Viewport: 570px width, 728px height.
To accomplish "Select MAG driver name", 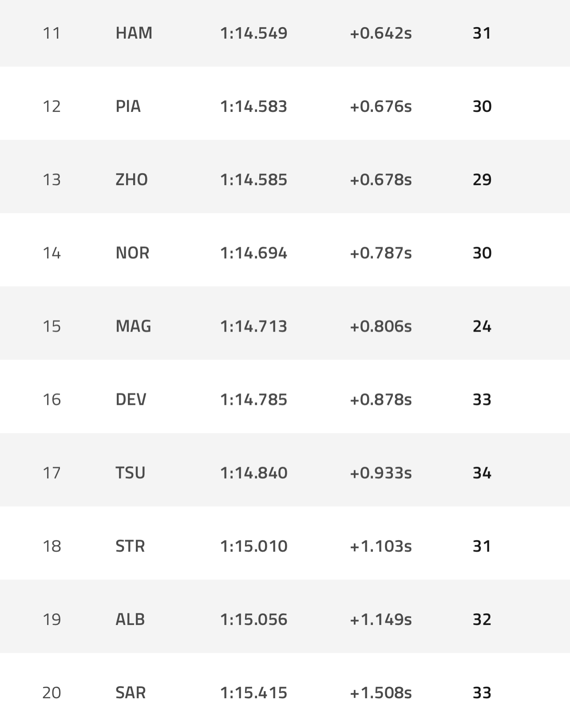I will (x=133, y=326).
